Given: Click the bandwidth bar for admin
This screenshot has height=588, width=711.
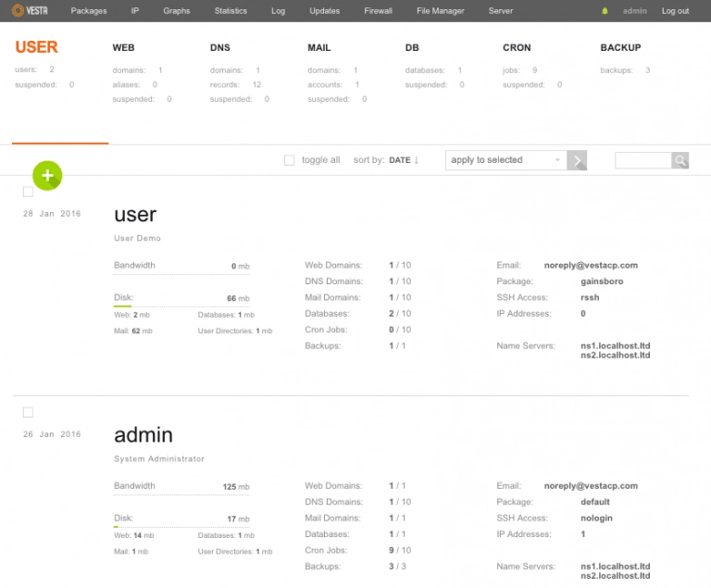Looking at the screenshot, I should click(181, 494).
